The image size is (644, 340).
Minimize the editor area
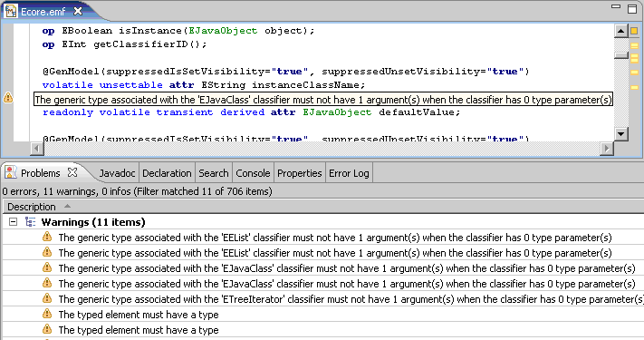click(616, 6)
